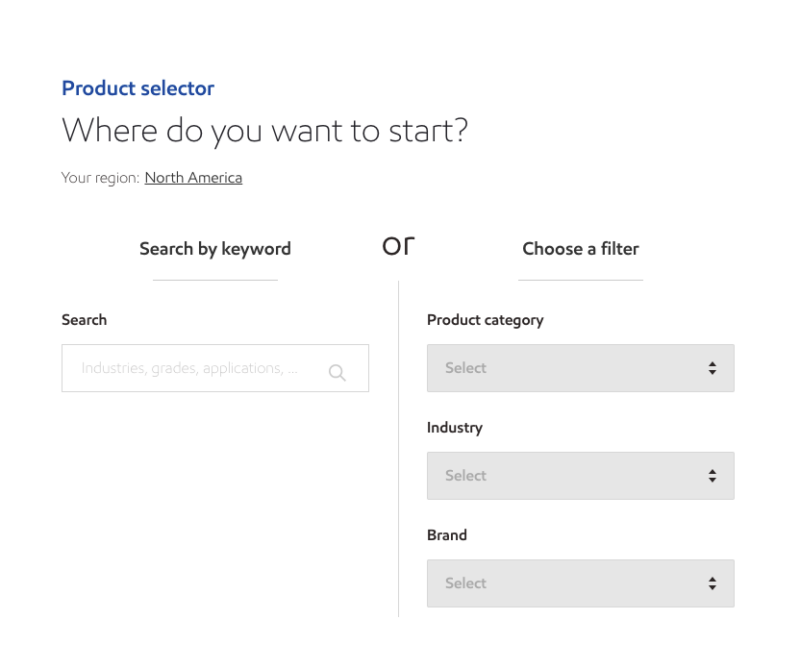Click the Product category label
Screen dimensions: 800x669
click(x=485, y=320)
